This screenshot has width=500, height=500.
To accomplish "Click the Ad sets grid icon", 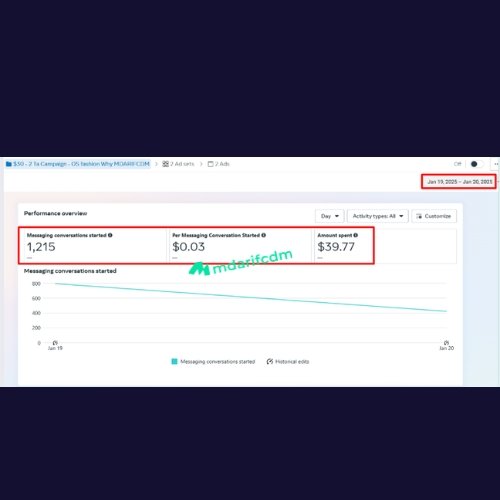I will [165, 164].
